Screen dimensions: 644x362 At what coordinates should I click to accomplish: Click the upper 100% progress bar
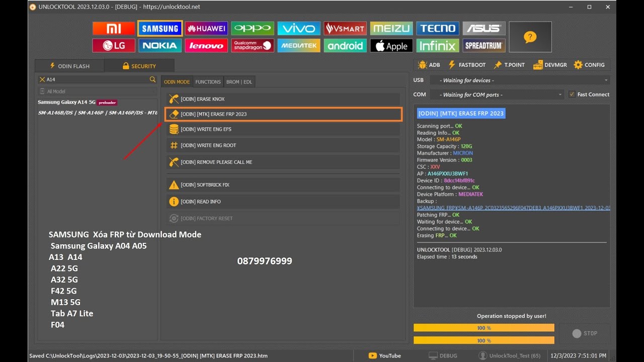(x=484, y=328)
